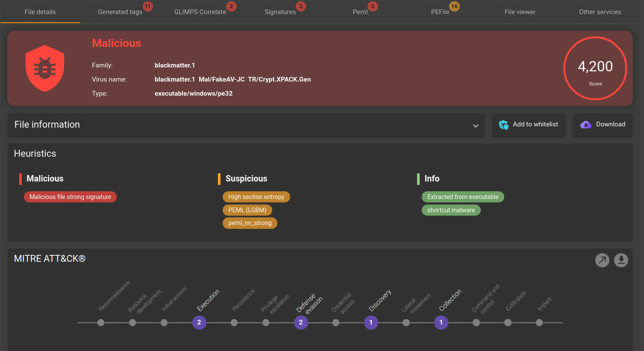The width and height of the screenshot is (644, 351).
Task: Open the GLIMPS Correlate tab
Action: tap(200, 12)
